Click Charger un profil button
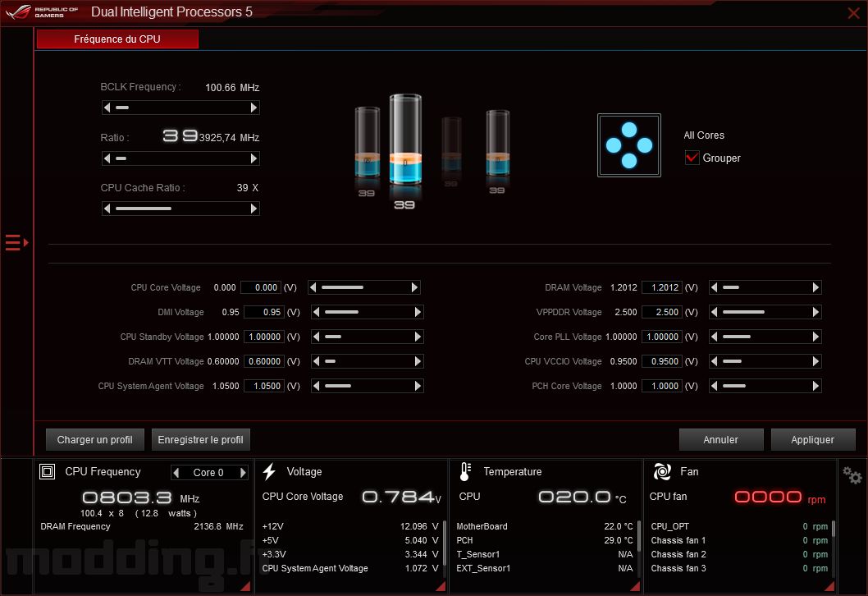 94,440
